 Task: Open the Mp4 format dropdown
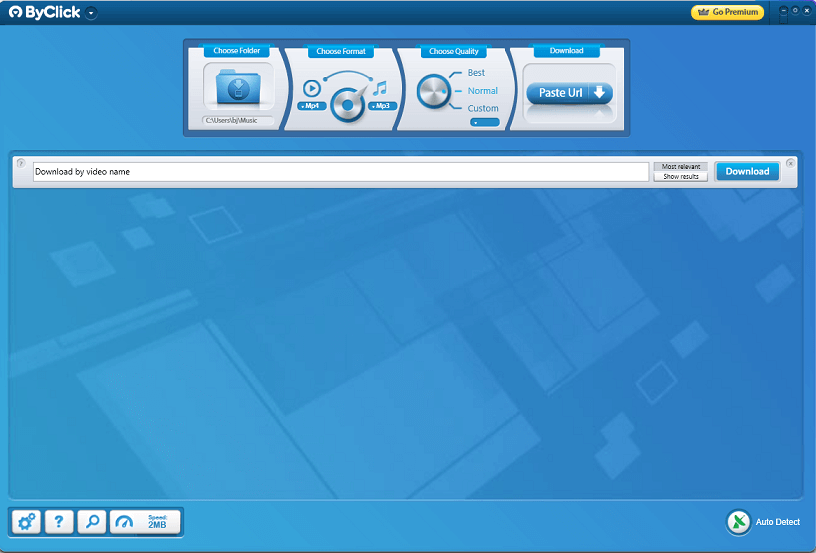click(x=311, y=106)
